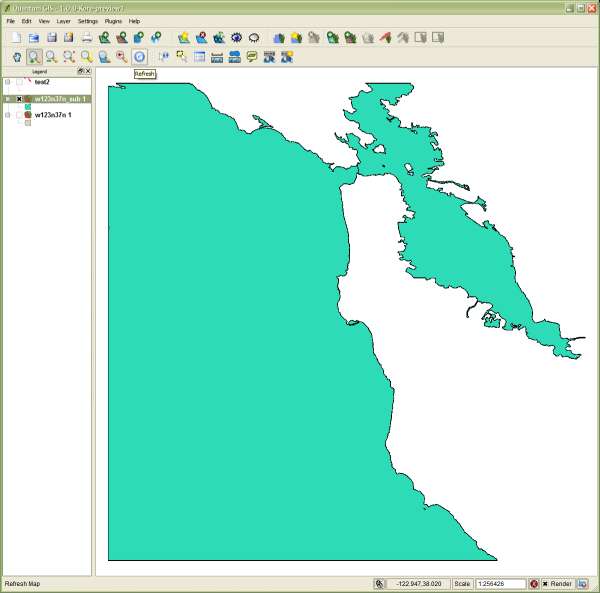
Task: Expand the w123n37n 1 layer node
Action: pyautogui.click(x=7, y=115)
